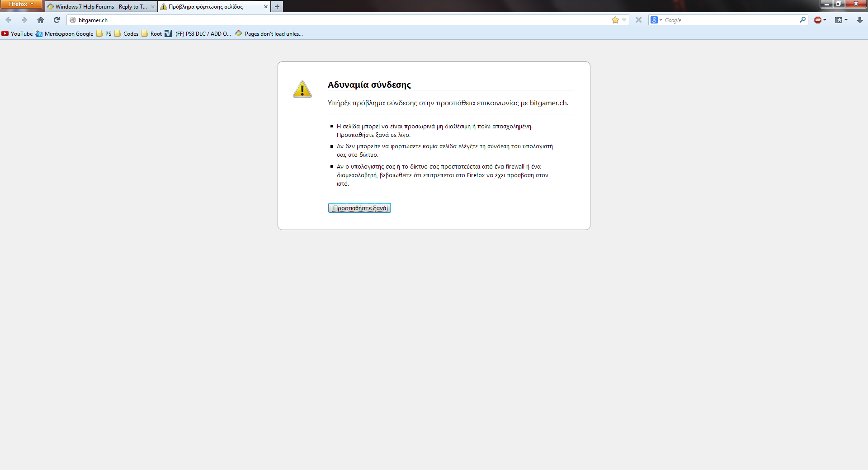Viewport: 868px width, 470px height.
Task: Click the search magnifier icon
Action: tap(802, 20)
